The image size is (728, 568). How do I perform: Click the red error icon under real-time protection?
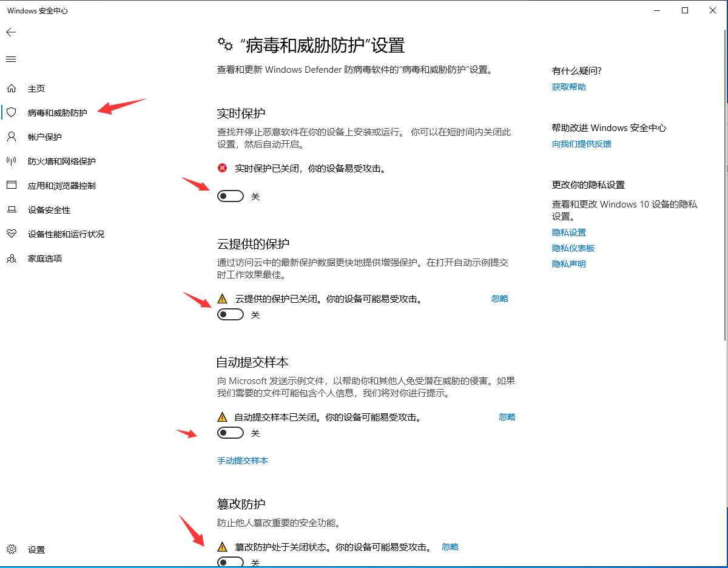click(223, 168)
